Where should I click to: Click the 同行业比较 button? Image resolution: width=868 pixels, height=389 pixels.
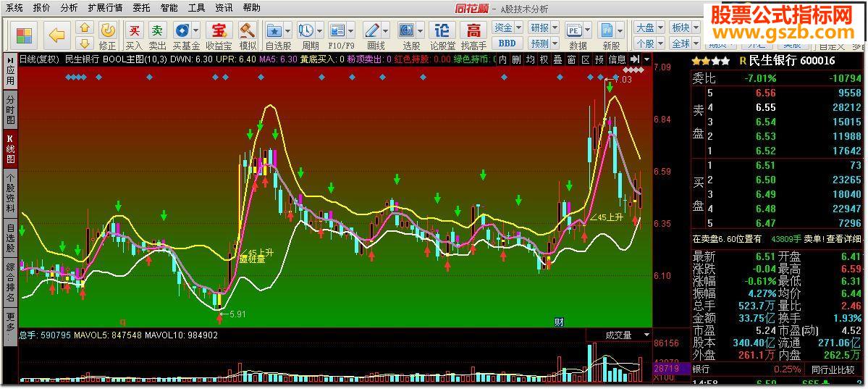coord(833,369)
